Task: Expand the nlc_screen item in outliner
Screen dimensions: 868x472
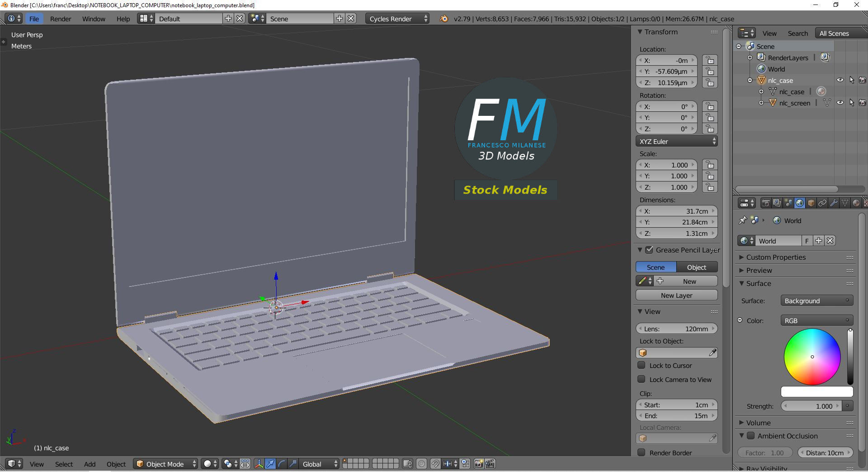Action: [761, 103]
